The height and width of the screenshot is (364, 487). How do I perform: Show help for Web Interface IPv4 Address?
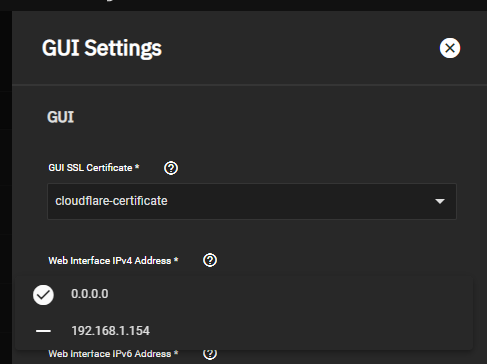pos(210,260)
